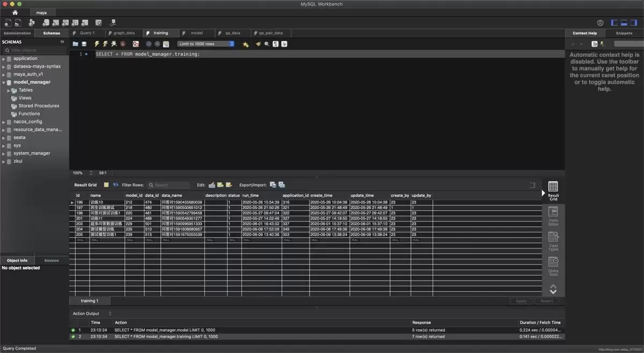Click the Save script floppy disk icon

tap(84, 44)
